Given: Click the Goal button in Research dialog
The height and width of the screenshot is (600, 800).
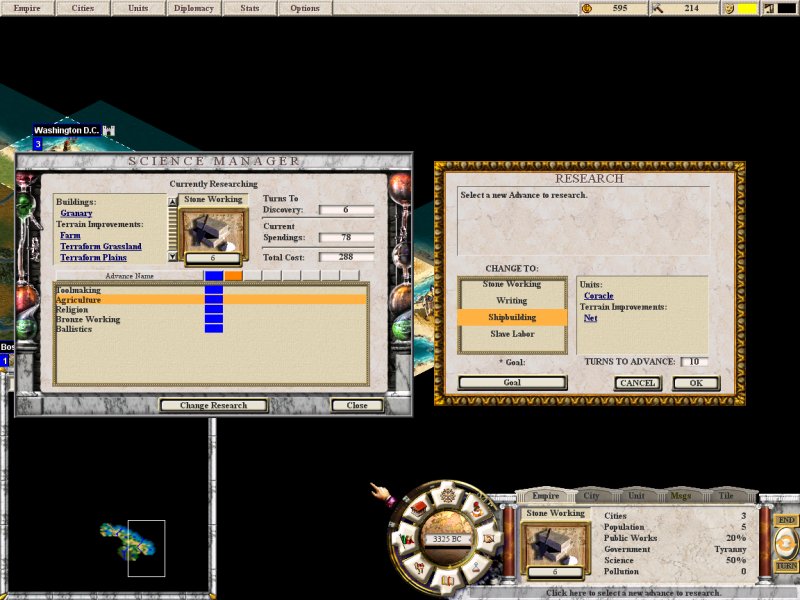Looking at the screenshot, I should [512, 382].
